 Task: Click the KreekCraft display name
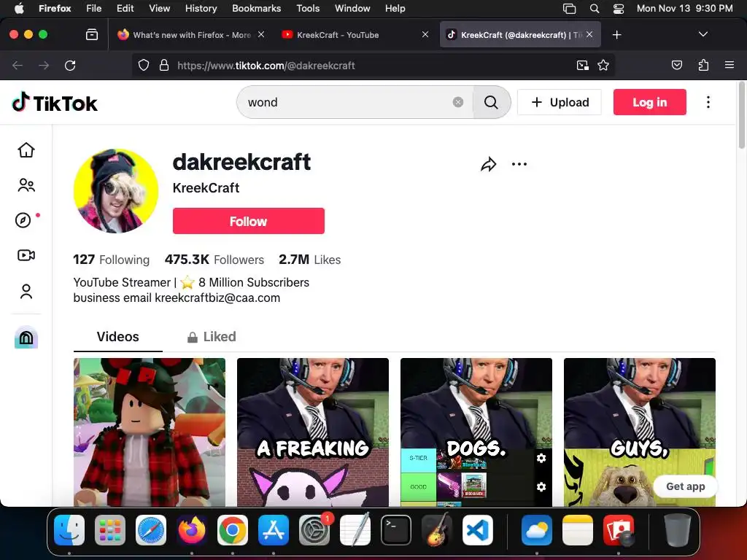(206, 188)
